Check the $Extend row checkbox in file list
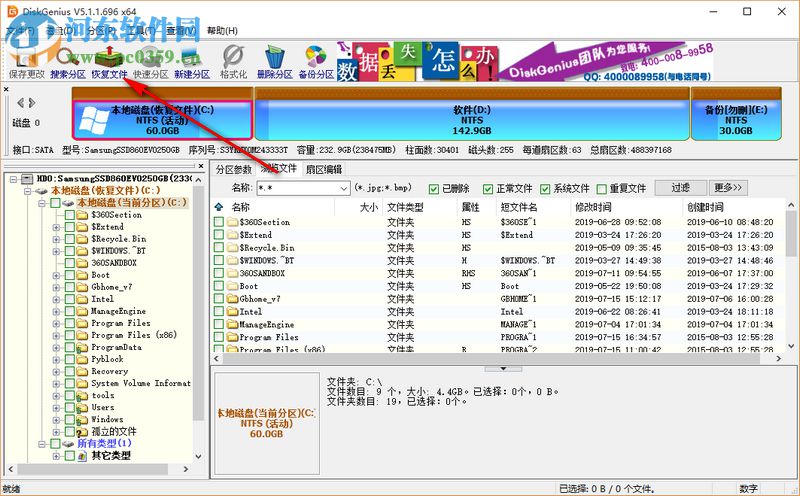The height and width of the screenshot is (496, 800). pyautogui.click(x=219, y=235)
